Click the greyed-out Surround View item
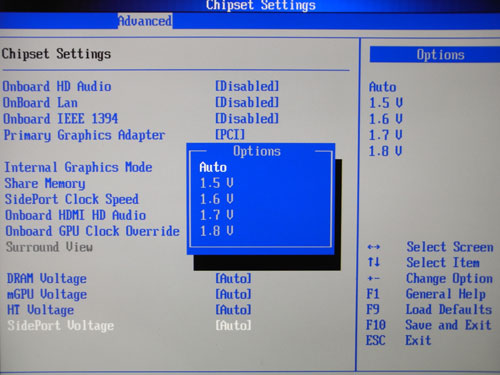Image resolution: width=500 pixels, height=375 pixels. click(49, 247)
